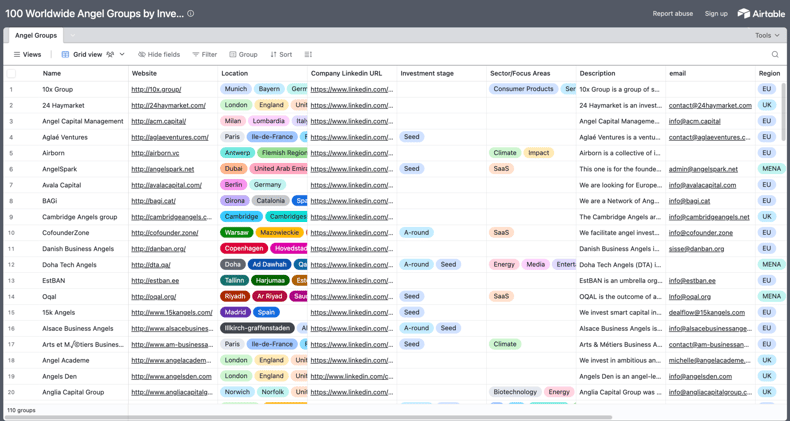The width and height of the screenshot is (790, 421).
Task: Expand the Grid view dropdown
Action: tap(122, 55)
